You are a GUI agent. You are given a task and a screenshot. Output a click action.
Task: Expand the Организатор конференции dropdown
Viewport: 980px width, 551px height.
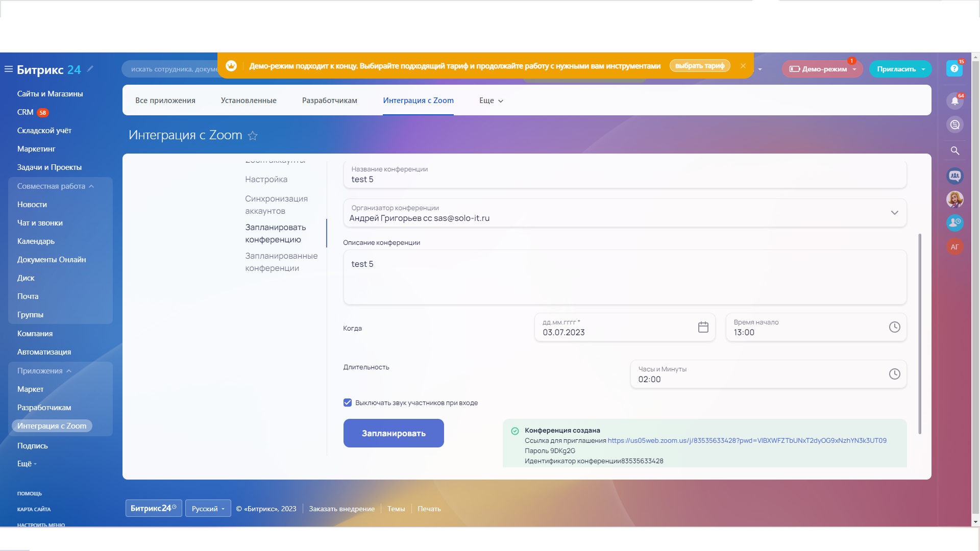894,213
